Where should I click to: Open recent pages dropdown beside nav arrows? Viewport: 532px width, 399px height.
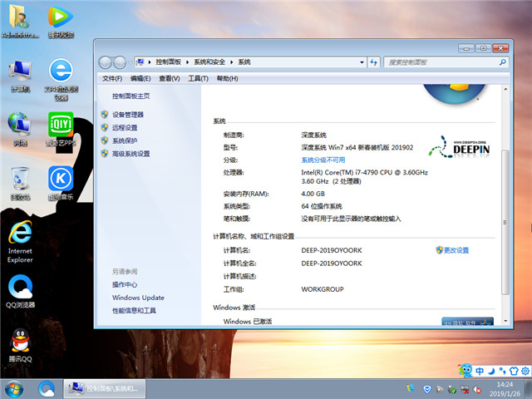(130, 62)
